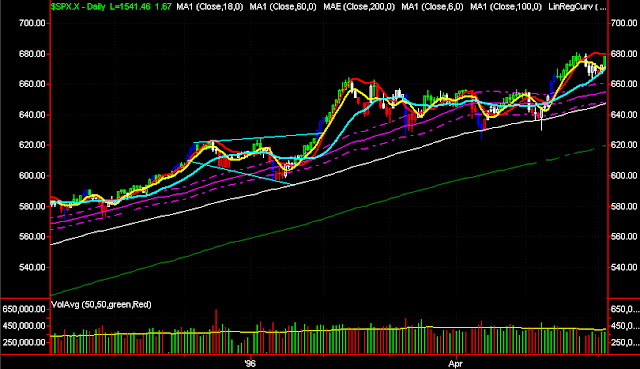Select the MA1 (Close,18,0) indicator label
The width and height of the screenshot is (640, 369).
209,7
